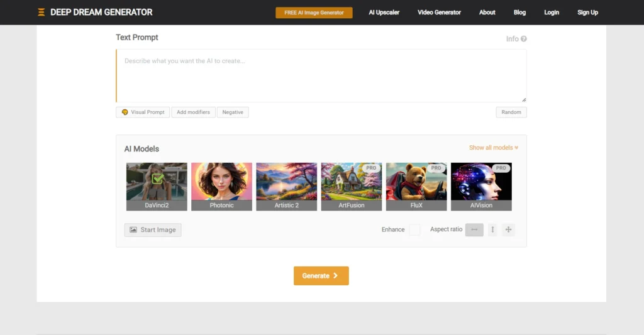
Task: Click the prompt textarea resize handle
Action: click(x=524, y=100)
